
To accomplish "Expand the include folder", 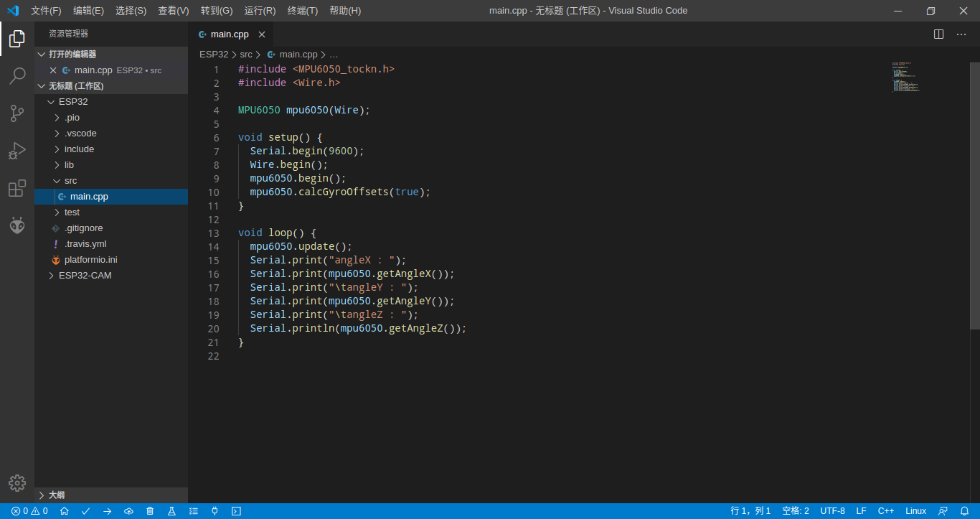I will pyautogui.click(x=111, y=149).
